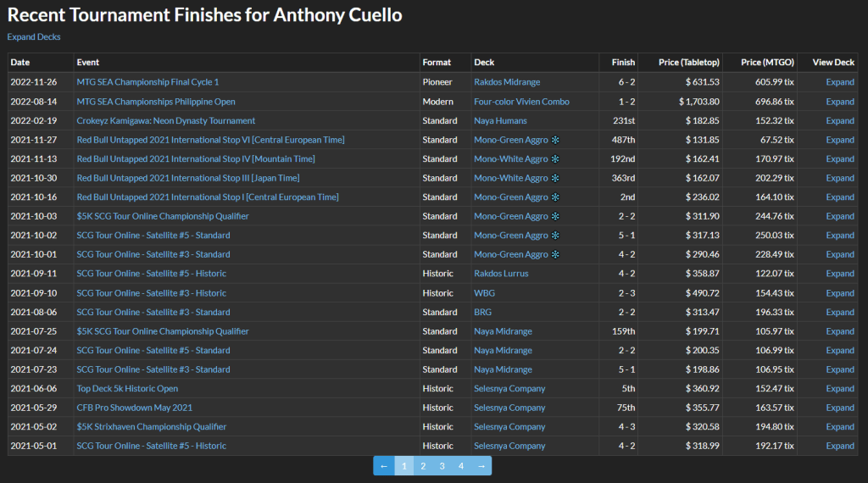Go to the next page with right arrow
This screenshot has width=868, height=483.
(481, 466)
